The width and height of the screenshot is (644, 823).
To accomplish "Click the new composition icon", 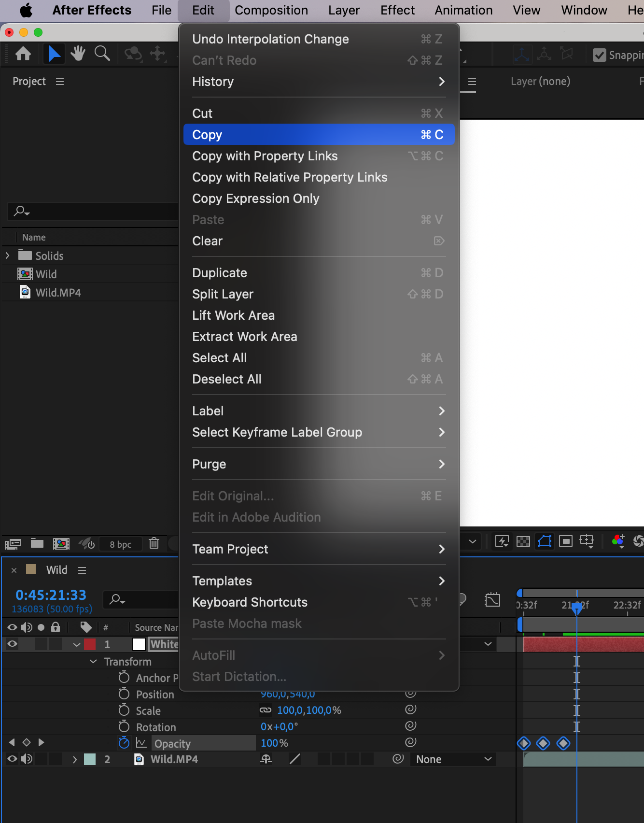I will pyautogui.click(x=61, y=543).
